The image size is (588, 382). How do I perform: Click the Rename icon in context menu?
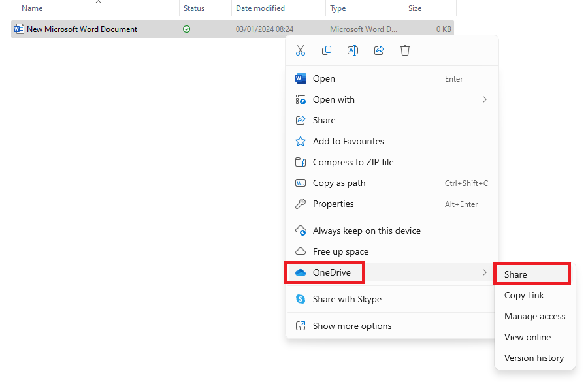[x=353, y=50]
